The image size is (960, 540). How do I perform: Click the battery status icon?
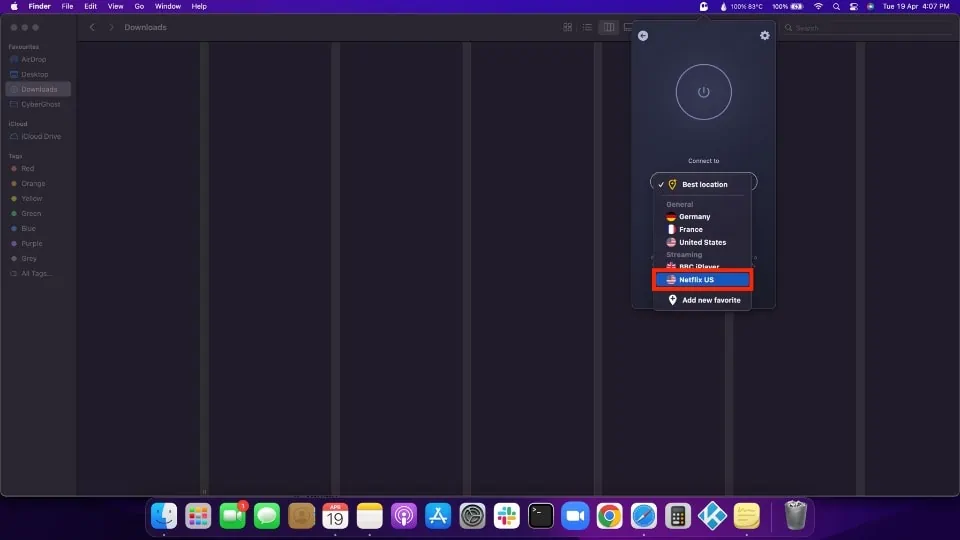788,7
